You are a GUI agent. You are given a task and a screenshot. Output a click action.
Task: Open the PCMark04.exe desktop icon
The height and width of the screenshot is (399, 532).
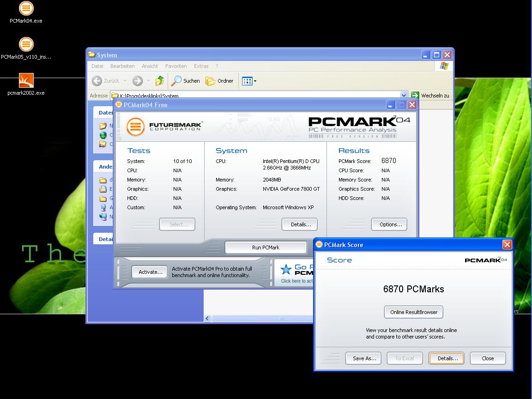pos(26,12)
